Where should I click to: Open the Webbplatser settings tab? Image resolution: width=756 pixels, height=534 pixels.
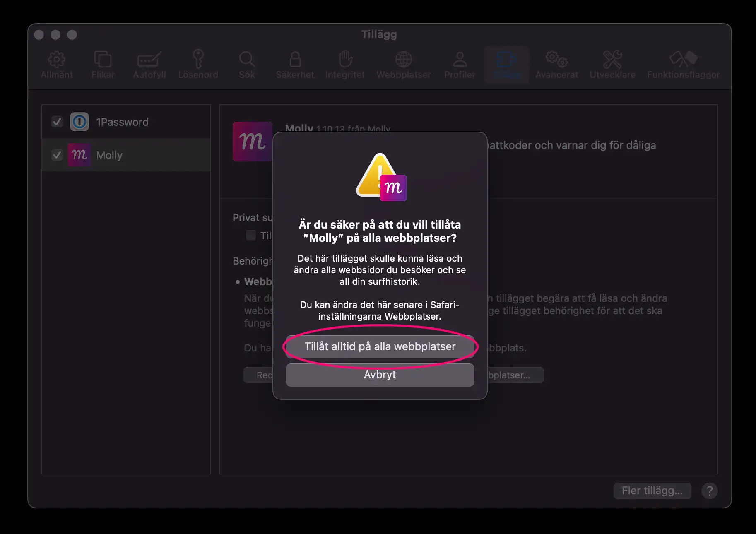[404, 64]
